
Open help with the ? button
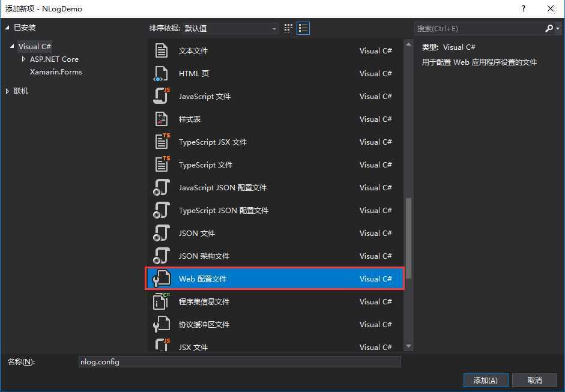click(524, 8)
